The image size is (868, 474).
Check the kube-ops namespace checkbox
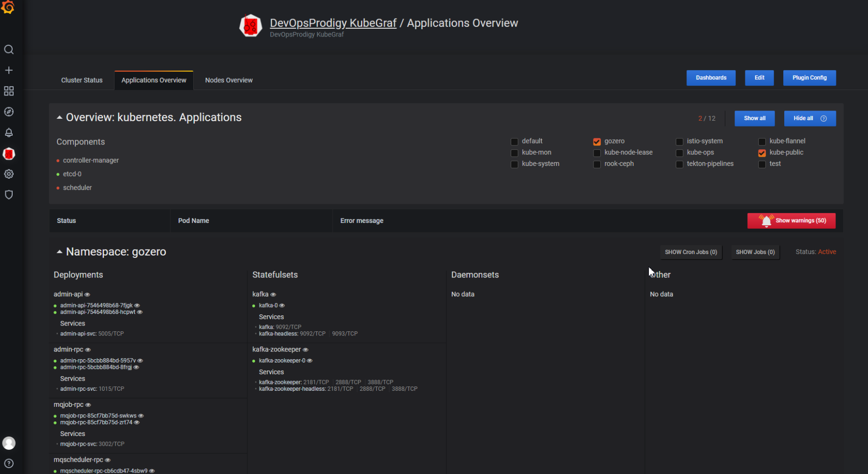(679, 153)
